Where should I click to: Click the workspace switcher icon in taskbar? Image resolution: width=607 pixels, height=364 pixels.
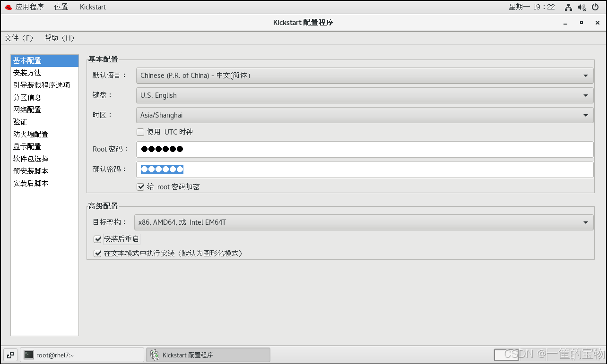click(x=10, y=355)
